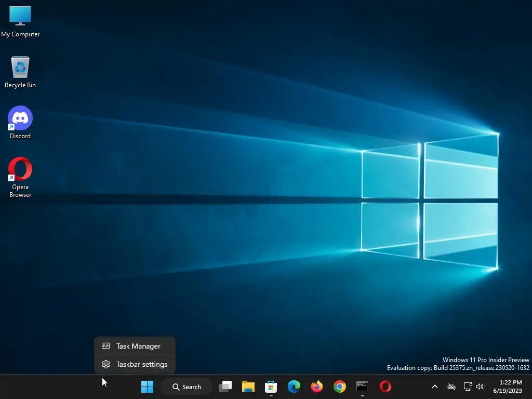The width and height of the screenshot is (532, 399).
Task: Launch Opera from the taskbar
Action: (x=385, y=387)
